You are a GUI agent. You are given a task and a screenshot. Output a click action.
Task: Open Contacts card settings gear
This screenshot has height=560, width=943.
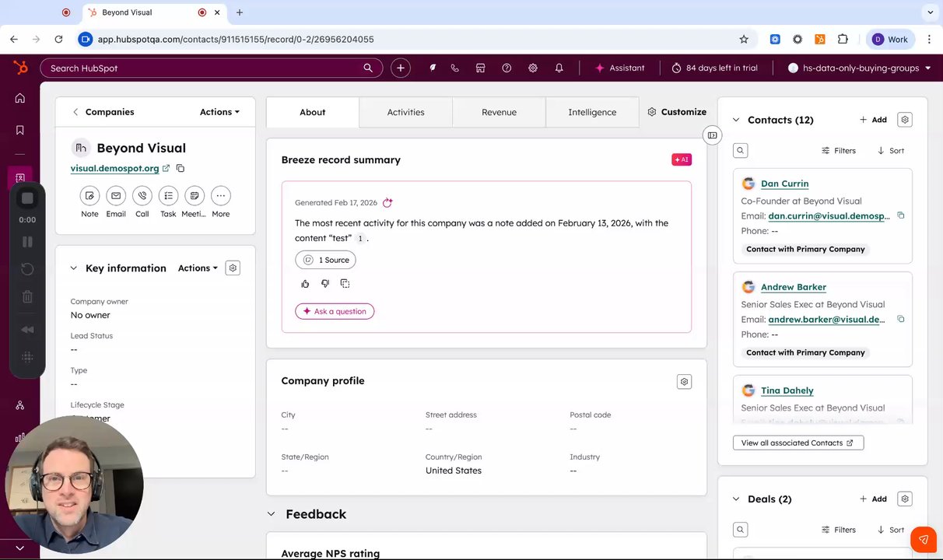point(904,120)
